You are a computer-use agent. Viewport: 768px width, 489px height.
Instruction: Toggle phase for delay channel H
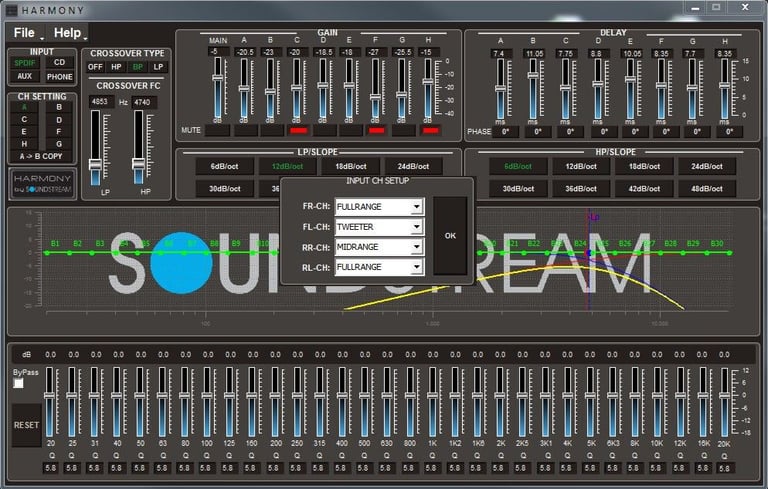click(729, 132)
